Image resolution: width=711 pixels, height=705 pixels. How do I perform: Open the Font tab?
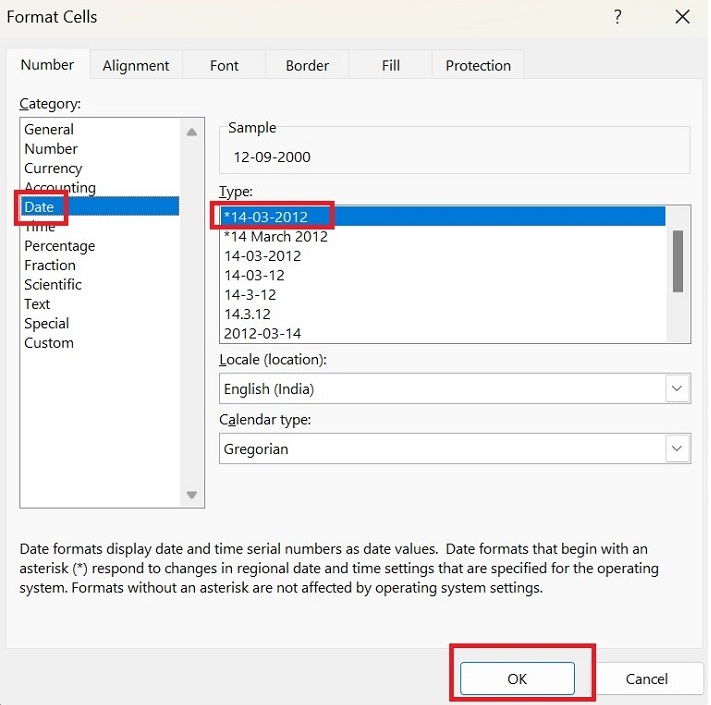[224, 66]
